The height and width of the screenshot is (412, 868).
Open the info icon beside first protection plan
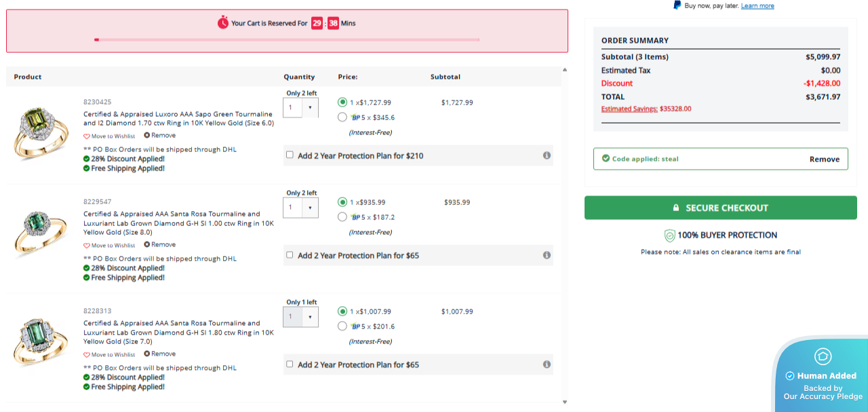click(x=547, y=155)
